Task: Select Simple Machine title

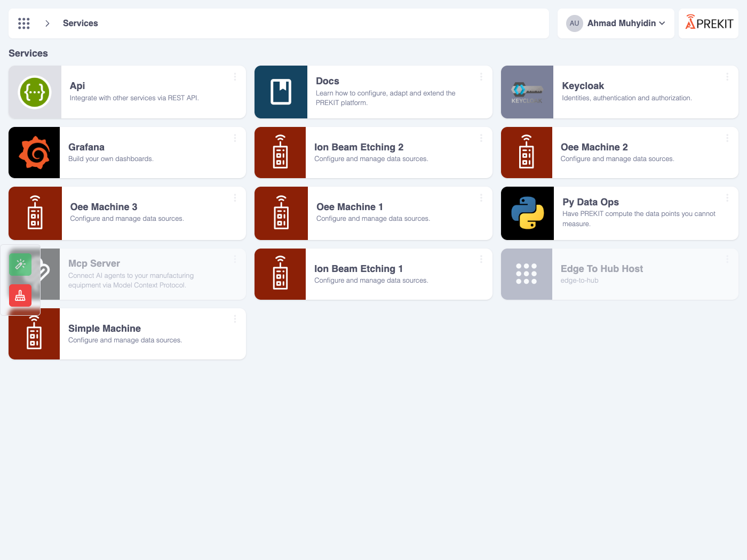Action: click(x=105, y=329)
